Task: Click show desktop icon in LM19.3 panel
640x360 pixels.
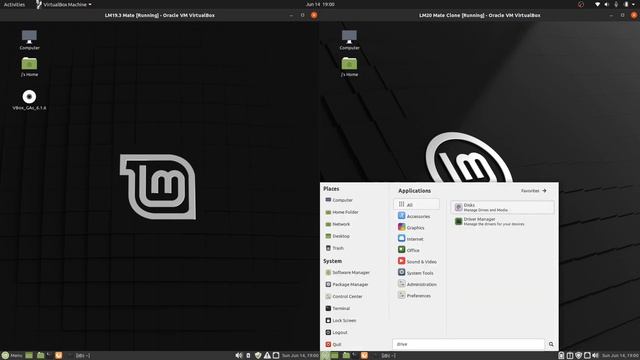Action: 29,356
